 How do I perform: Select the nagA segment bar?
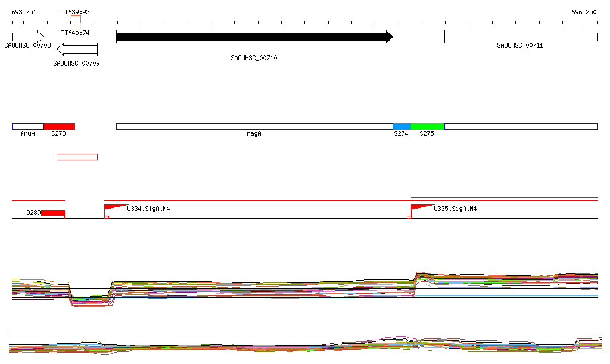point(254,126)
